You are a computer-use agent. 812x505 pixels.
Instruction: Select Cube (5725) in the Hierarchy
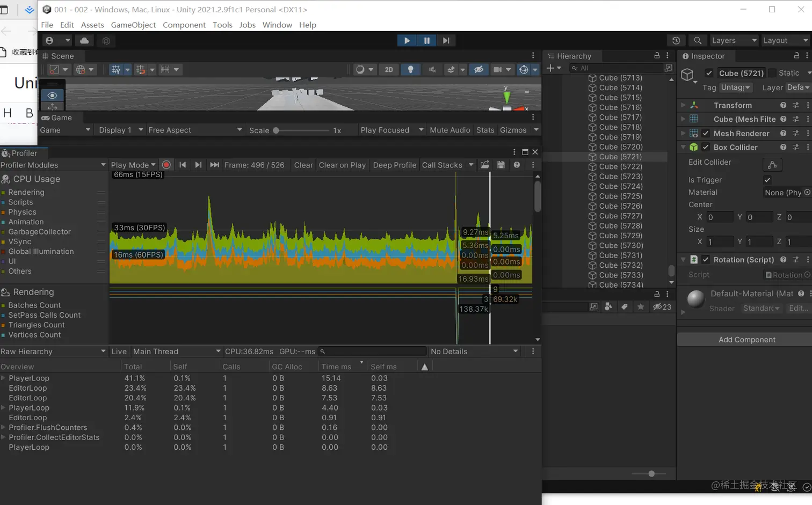(620, 196)
